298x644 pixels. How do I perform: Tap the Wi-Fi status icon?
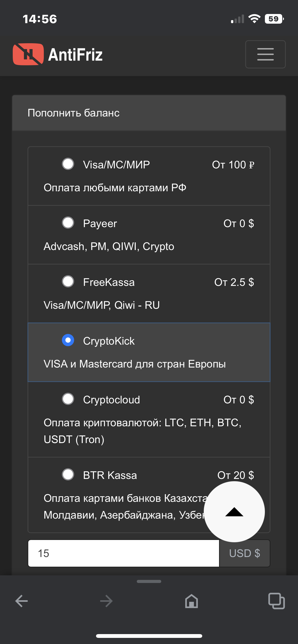pos(254,19)
